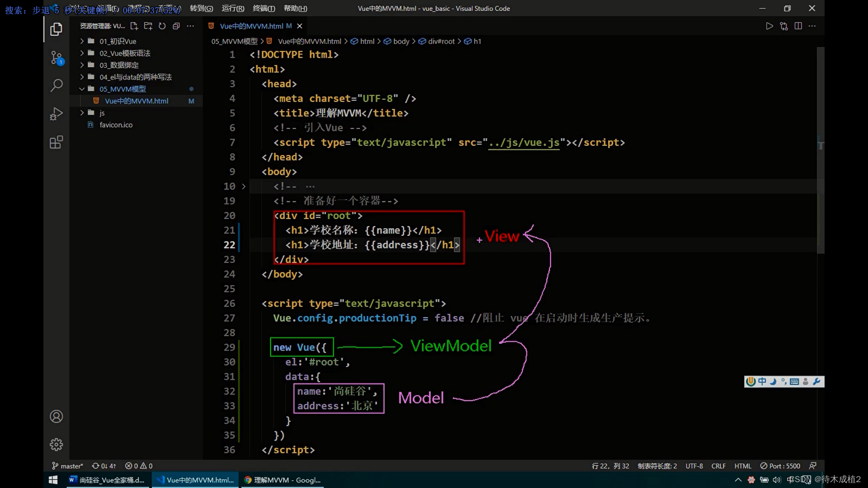Close the Vue中的MVVM.html editor tab
This screenshot has height=488, width=868.
click(299, 26)
